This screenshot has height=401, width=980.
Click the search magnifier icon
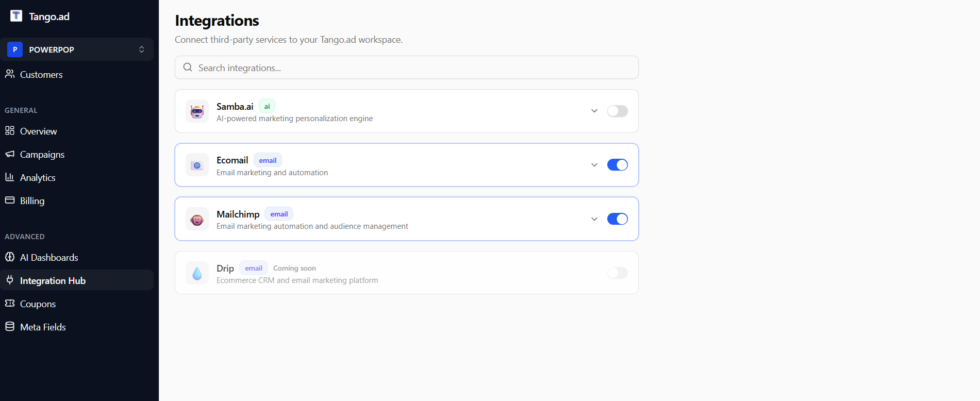pyautogui.click(x=188, y=68)
